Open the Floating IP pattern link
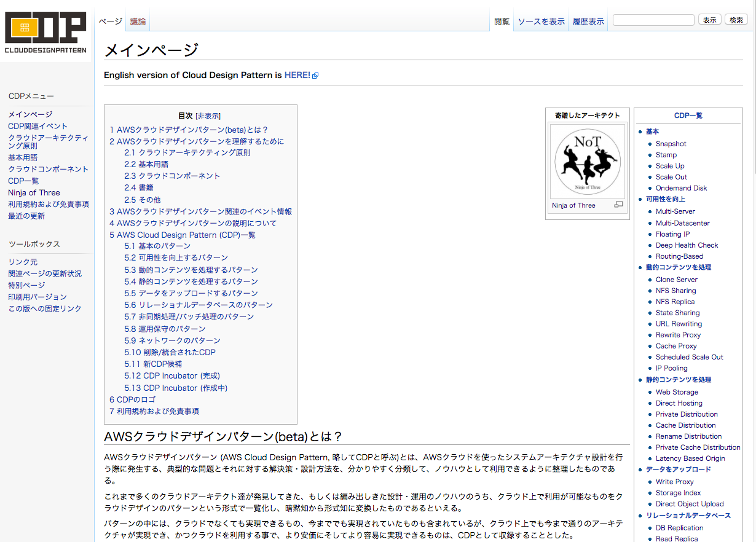 (x=673, y=234)
